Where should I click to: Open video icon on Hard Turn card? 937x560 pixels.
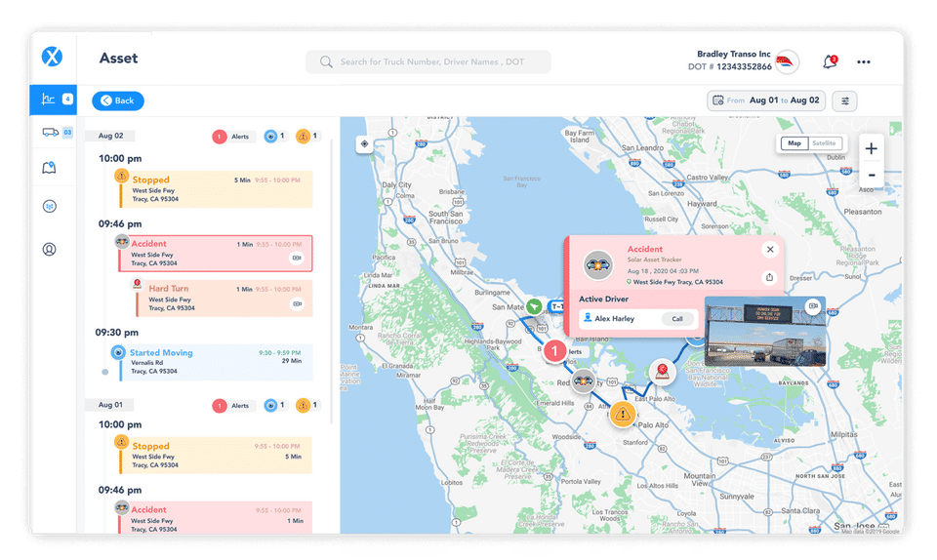point(297,303)
